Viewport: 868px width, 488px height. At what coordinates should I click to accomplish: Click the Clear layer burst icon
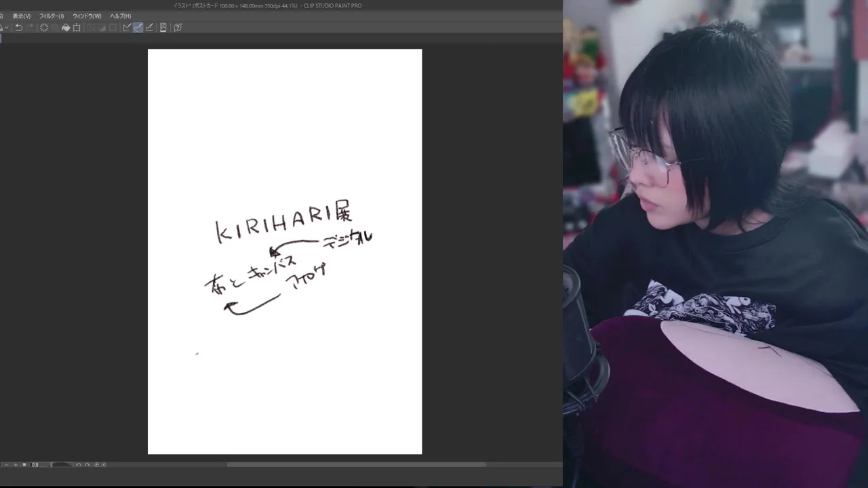44,28
